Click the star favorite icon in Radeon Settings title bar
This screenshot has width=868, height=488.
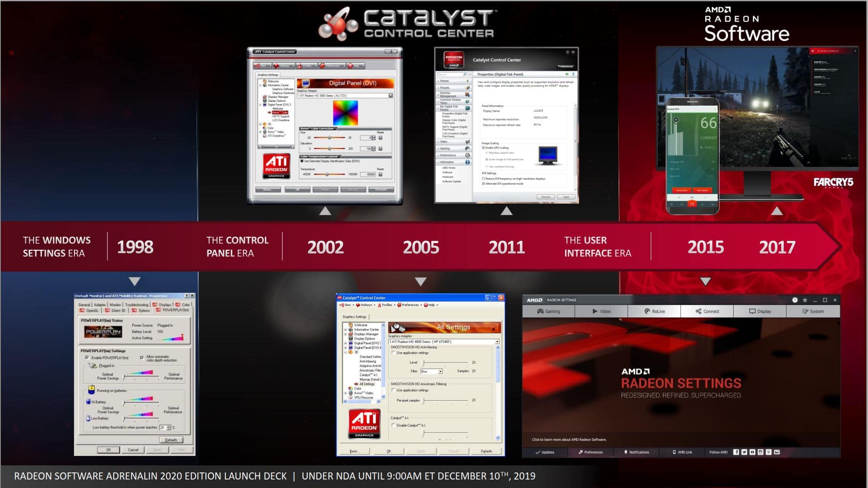coord(805,300)
